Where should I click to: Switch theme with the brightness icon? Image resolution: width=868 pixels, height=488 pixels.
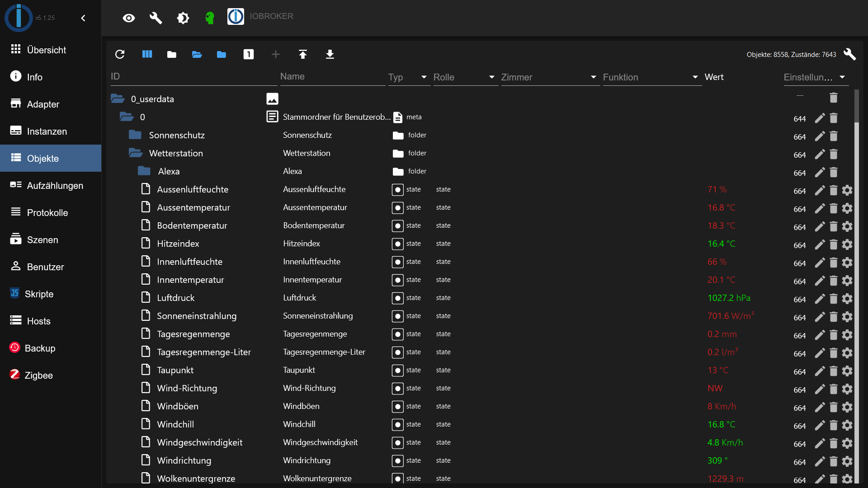(183, 18)
